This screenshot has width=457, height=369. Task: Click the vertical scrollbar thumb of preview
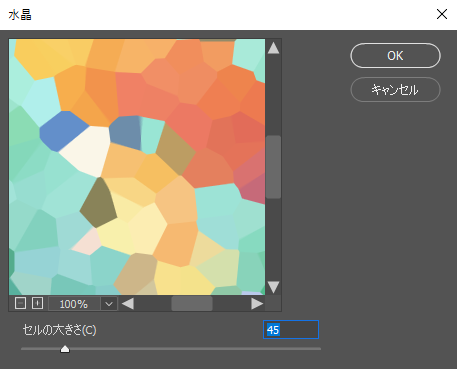tap(273, 167)
